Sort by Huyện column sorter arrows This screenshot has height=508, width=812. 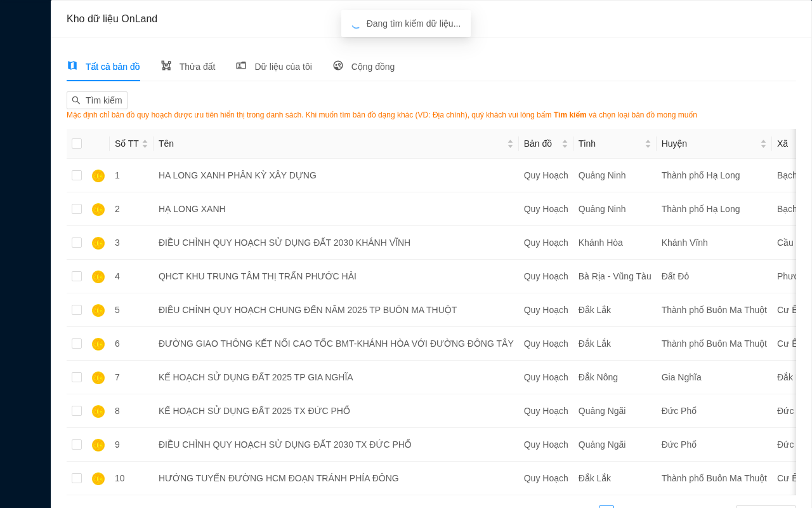pyautogui.click(x=763, y=144)
